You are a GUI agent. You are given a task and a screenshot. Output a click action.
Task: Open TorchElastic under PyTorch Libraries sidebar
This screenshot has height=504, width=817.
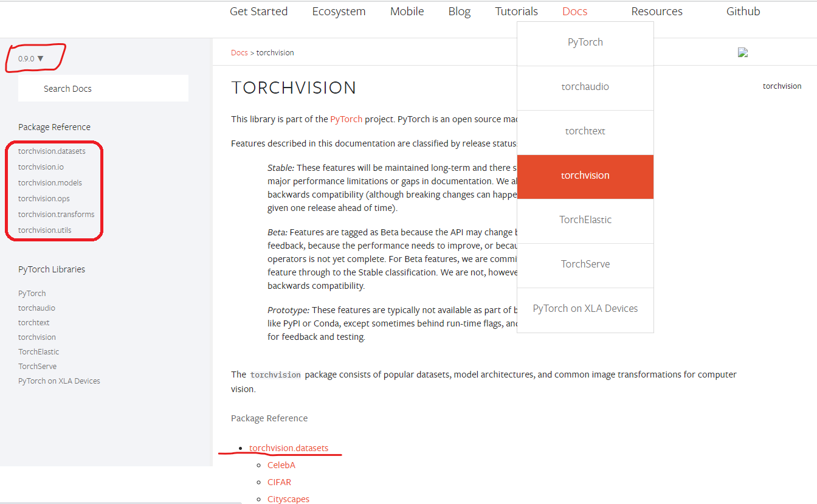38,352
